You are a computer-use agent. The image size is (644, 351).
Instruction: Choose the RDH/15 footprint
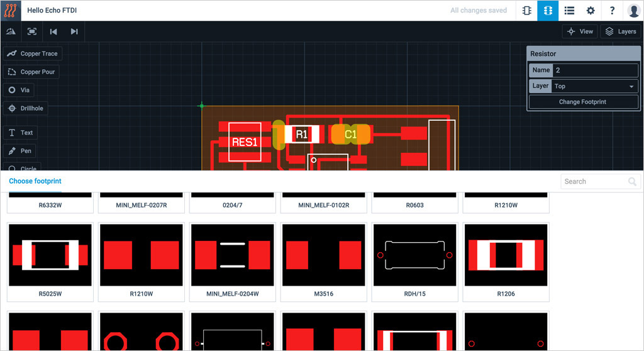(415, 255)
